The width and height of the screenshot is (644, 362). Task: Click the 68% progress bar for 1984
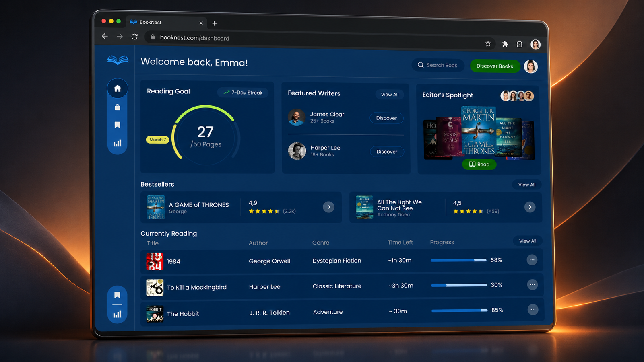click(458, 260)
